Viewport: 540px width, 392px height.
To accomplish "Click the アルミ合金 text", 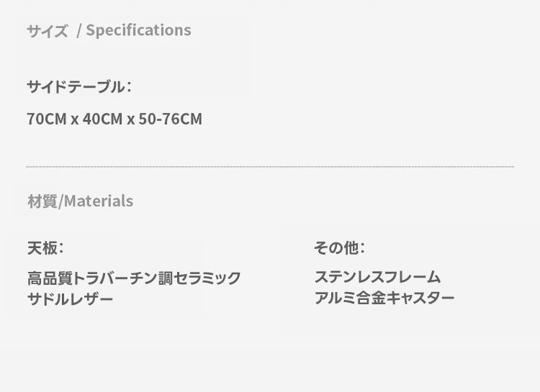I will coord(348,298).
